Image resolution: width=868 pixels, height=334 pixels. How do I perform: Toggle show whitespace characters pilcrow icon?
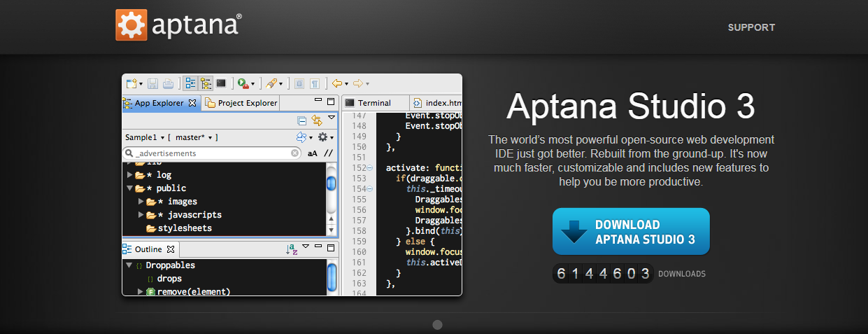pyautogui.click(x=315, y=83)
